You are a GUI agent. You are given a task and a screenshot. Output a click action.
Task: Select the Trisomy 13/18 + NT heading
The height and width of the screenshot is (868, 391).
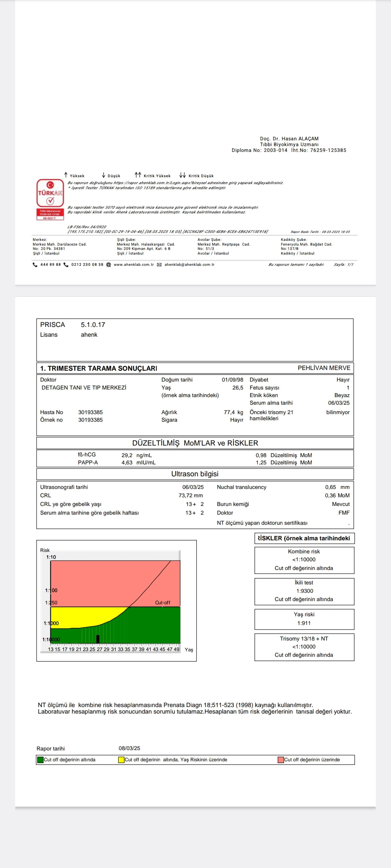click(304, 639)
